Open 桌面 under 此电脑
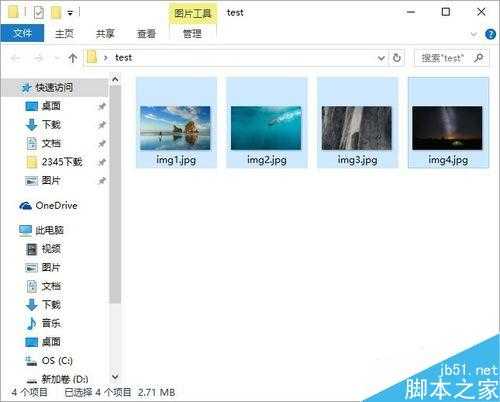This screenshot has height=402, width=500. [43, 342]
